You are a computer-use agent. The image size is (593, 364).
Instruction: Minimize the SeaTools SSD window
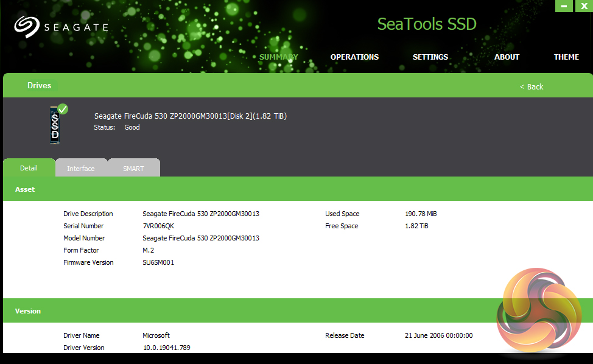coord(564,6)
